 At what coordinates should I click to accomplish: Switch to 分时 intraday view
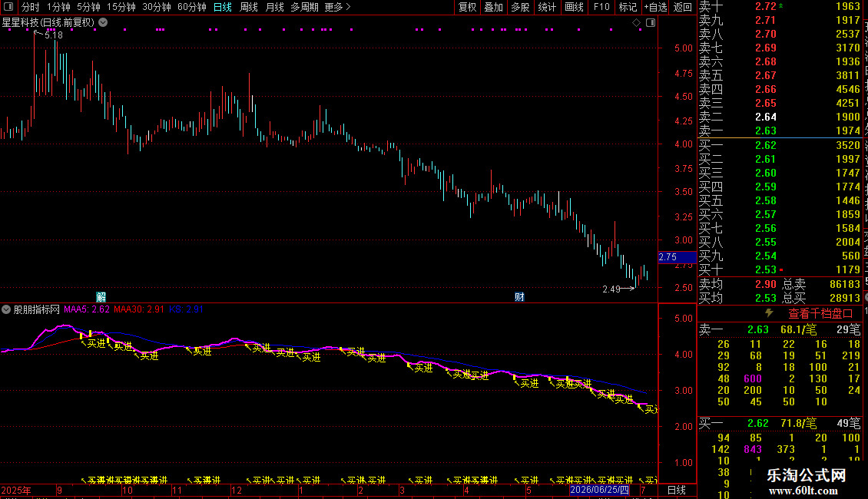[31, 7]
